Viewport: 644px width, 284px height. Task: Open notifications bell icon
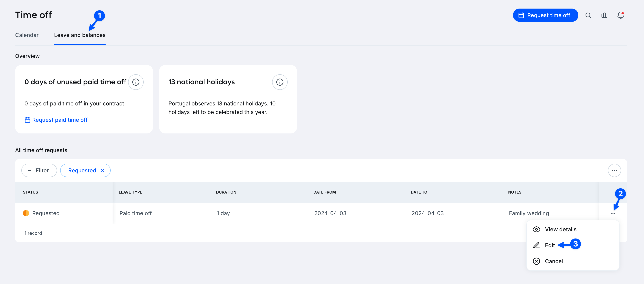[x=621, y=15]
